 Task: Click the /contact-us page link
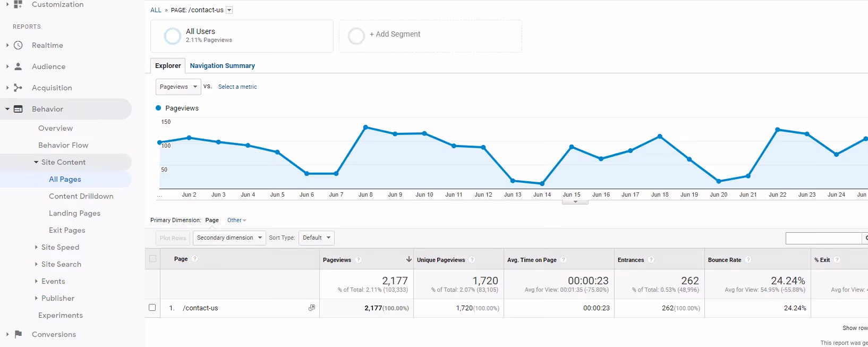click(x=200, y=308)
